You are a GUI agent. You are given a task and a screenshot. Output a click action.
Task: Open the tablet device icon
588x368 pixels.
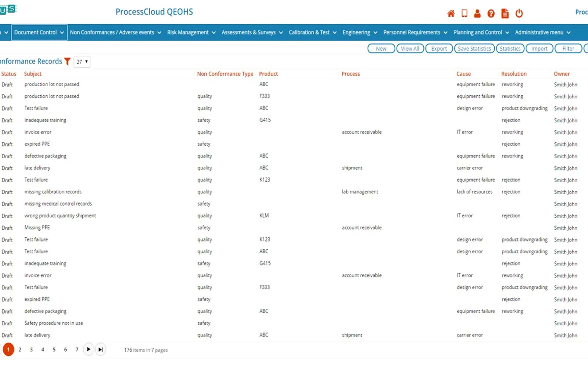[465, 13]
